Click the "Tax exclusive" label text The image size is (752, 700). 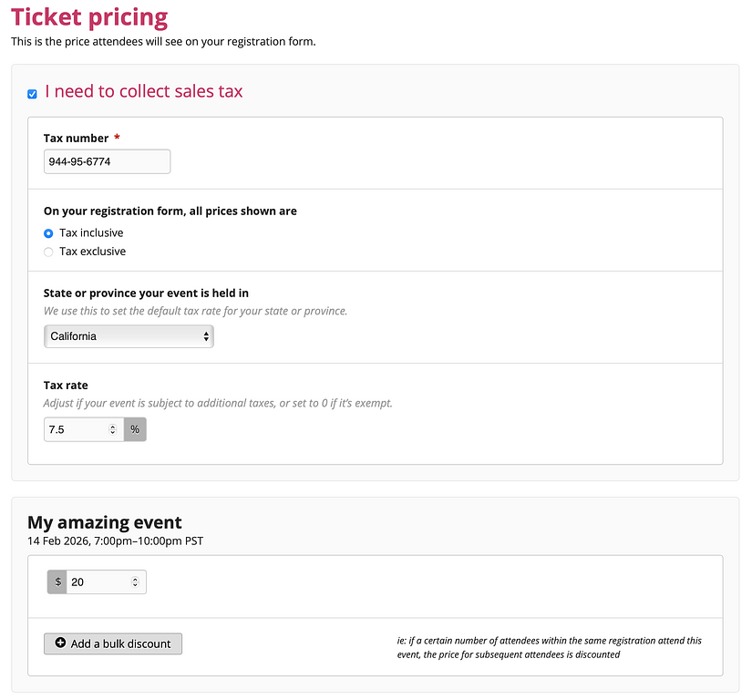92,252
